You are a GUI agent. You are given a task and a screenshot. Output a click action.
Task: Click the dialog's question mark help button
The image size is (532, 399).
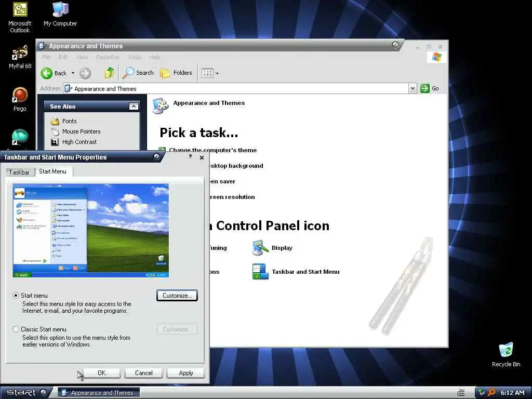(190, 157)
